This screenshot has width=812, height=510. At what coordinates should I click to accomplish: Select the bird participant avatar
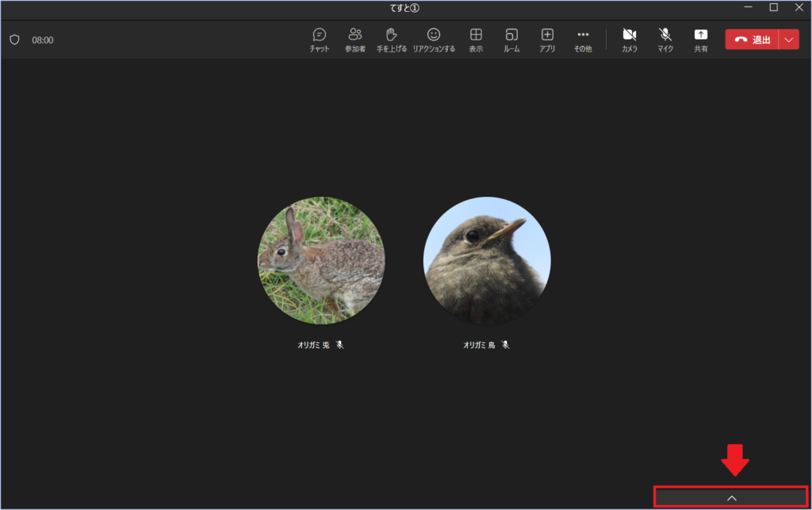(x=487, y=260)
